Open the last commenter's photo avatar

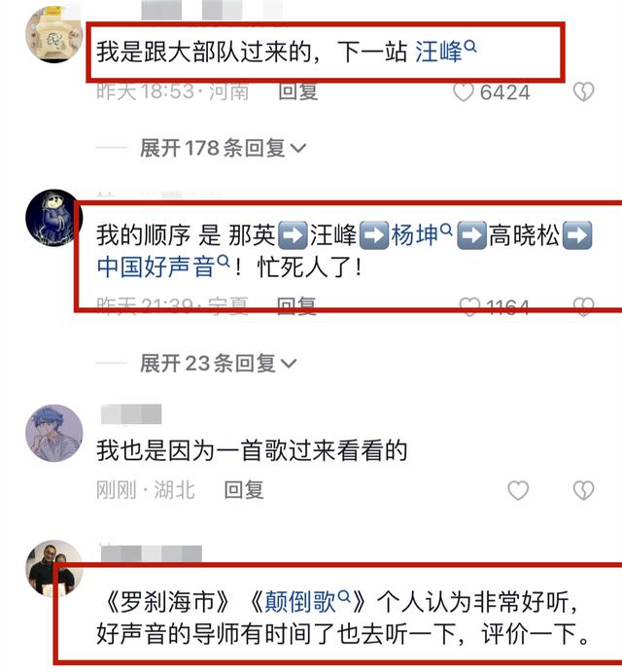point(54,568)
